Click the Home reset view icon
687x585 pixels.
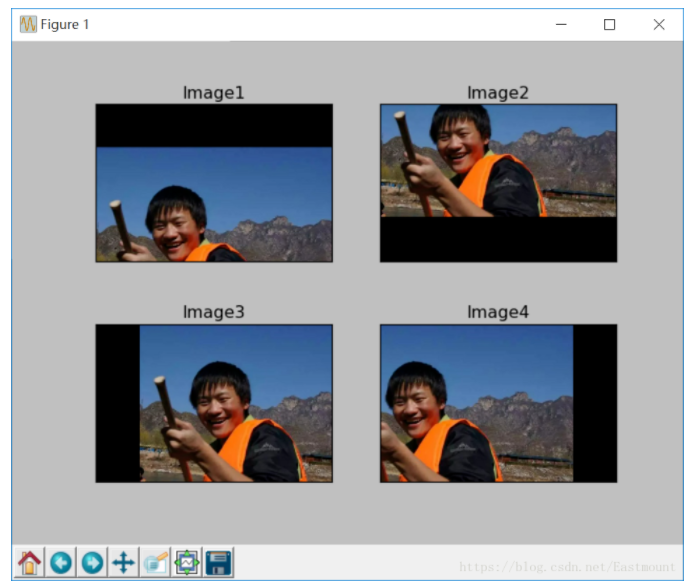click(29, 562)
